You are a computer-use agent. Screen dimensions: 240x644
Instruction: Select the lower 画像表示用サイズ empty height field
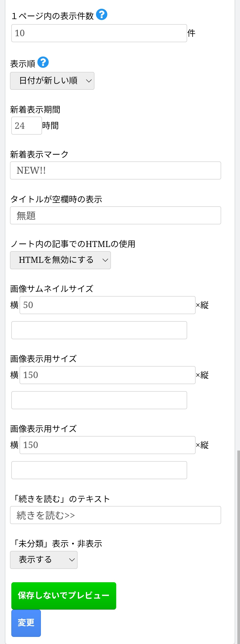99,470
